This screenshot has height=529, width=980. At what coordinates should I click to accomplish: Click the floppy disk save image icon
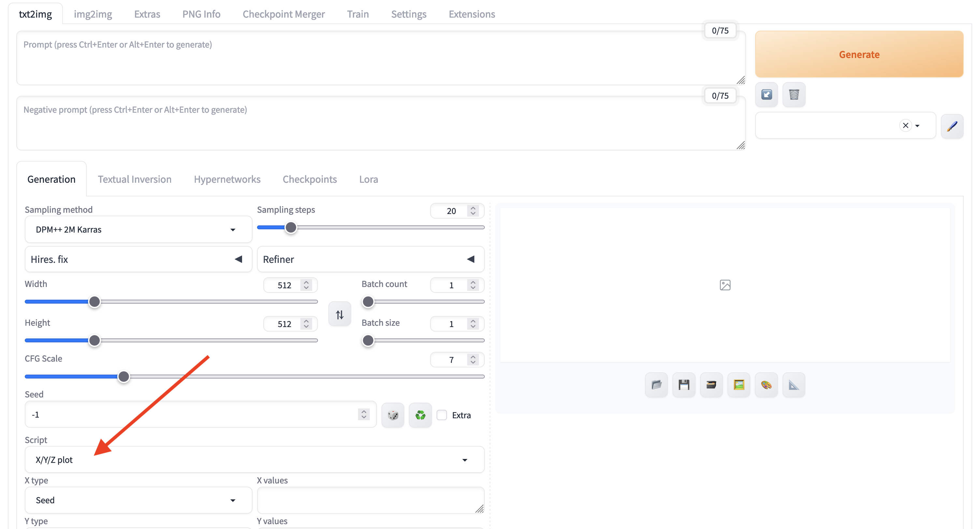pyautogui.click(x=684, y=385)
